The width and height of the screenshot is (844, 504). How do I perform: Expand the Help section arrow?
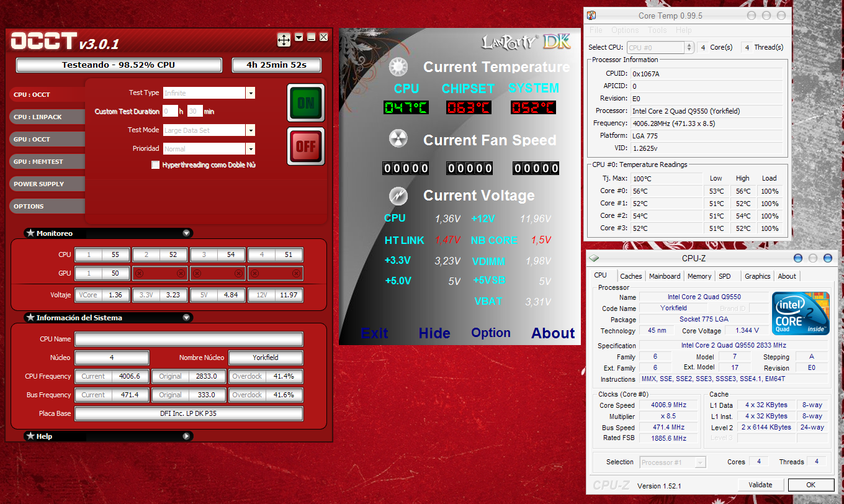(186, 436)
